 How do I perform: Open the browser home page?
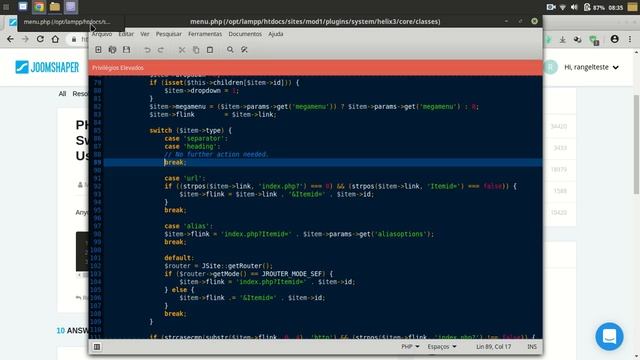55,39
